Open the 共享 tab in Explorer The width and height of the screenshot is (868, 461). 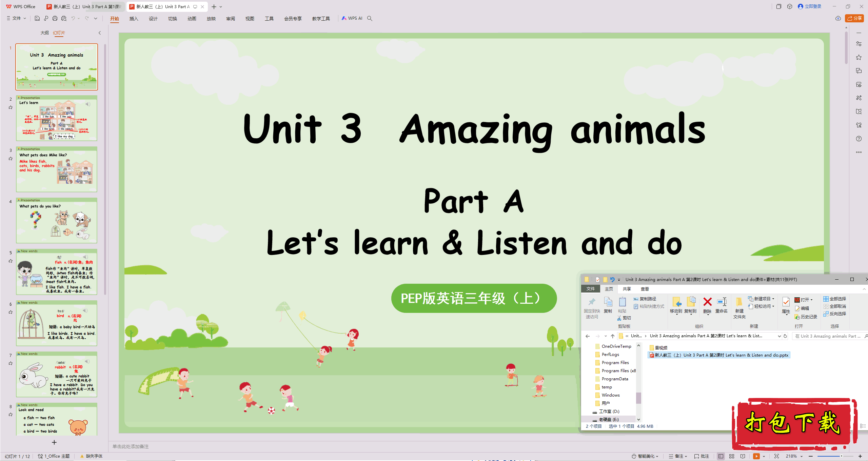[627, 289]
